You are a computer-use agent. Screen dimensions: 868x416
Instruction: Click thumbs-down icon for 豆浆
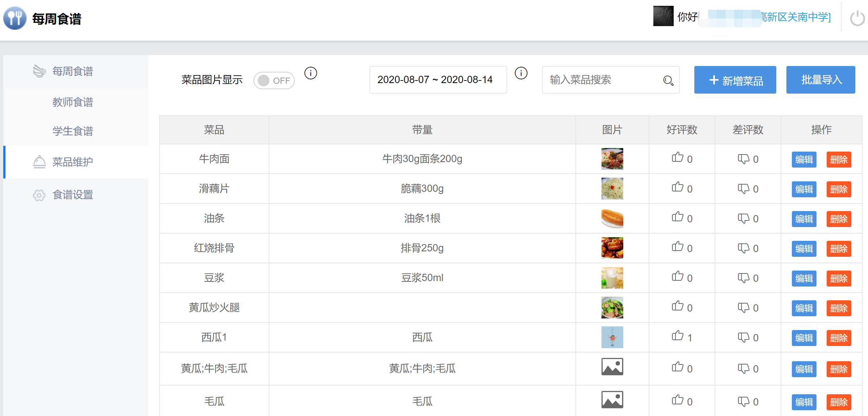[743, 278]
